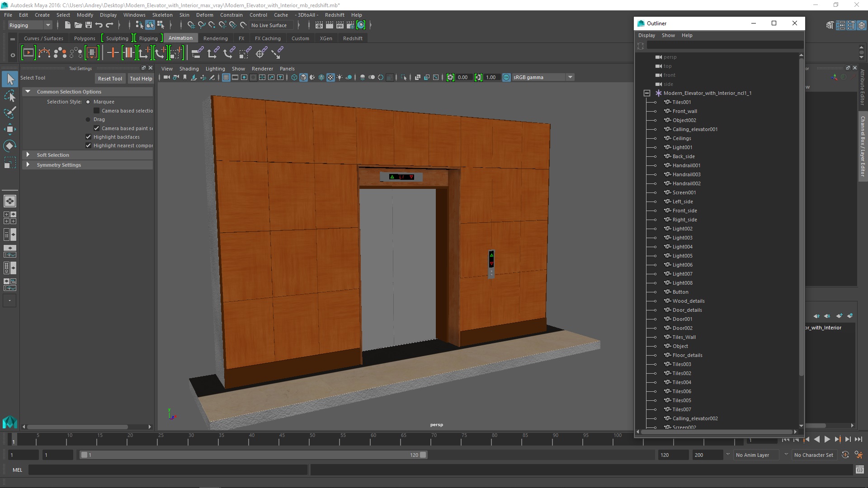Click the New Scene icon

(68, 25)
